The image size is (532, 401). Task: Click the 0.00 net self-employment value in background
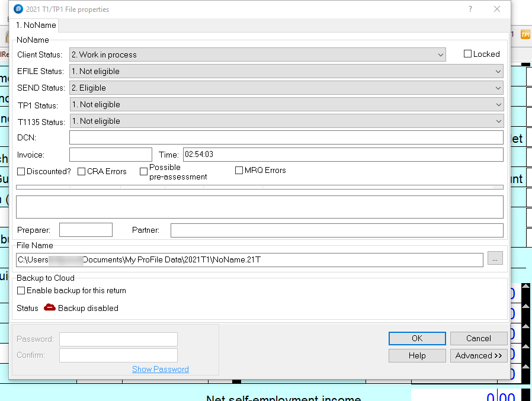coord(501,397)
